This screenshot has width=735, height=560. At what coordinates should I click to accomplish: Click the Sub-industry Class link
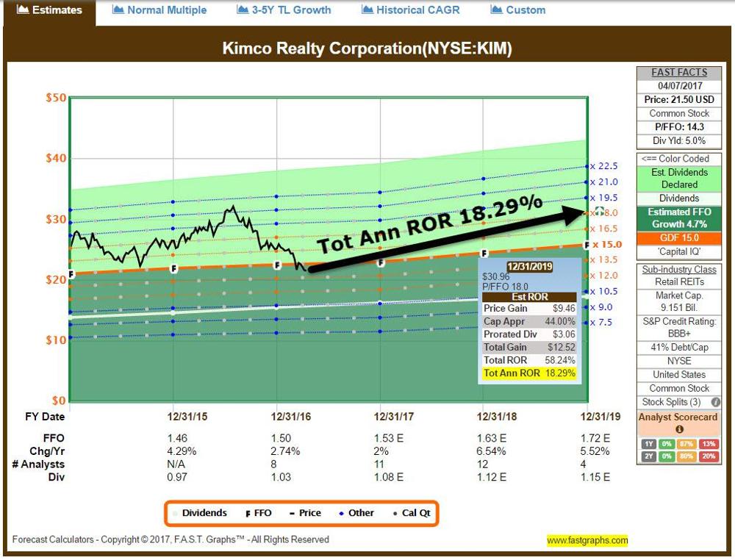click(x=679, y=270)
